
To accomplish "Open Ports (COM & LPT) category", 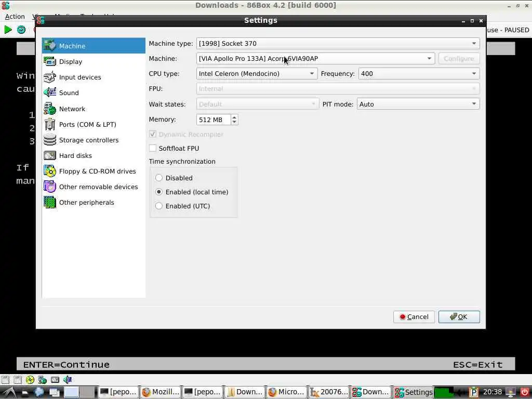I will (94, 124).
